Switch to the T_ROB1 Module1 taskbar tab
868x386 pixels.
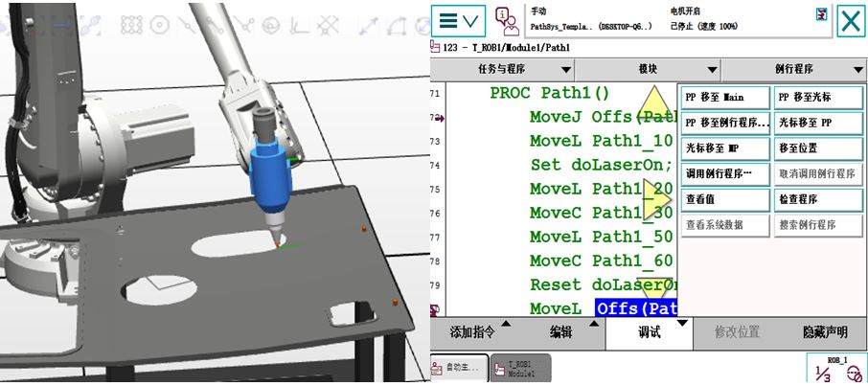(x=520, y=368)
